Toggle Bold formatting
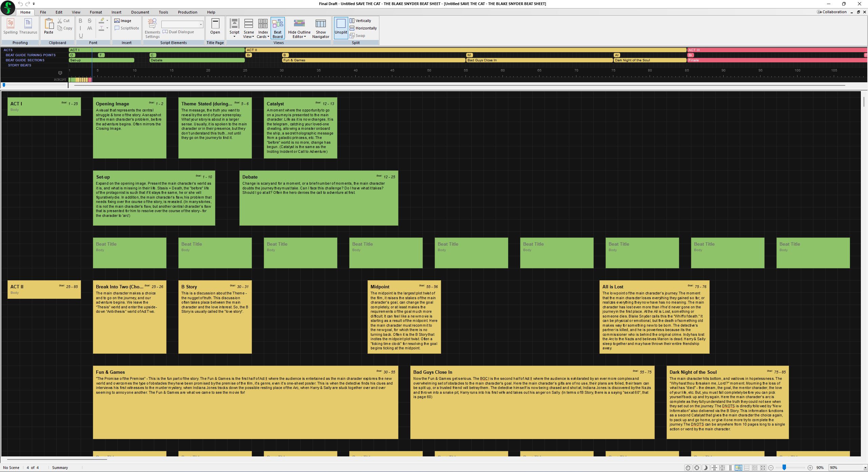868x472 pixels. tap(80, 21)
